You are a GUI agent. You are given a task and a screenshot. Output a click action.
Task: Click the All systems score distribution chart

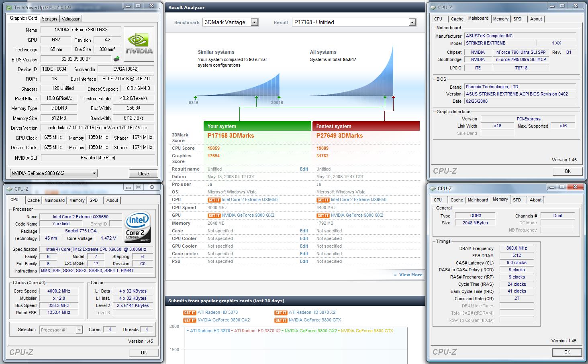351,71
